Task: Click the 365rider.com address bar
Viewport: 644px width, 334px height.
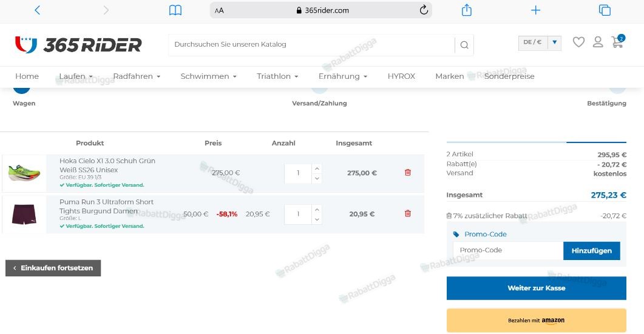Action: tap(320, 10)
